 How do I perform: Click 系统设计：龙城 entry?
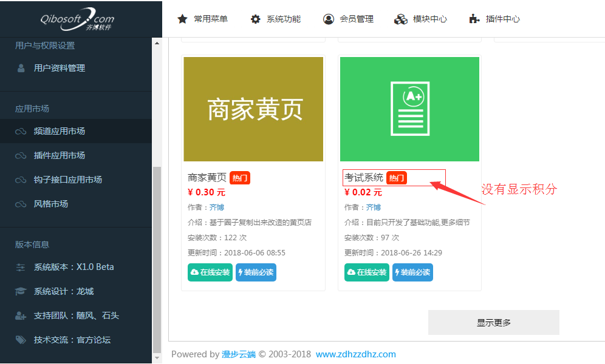point(64,291)
